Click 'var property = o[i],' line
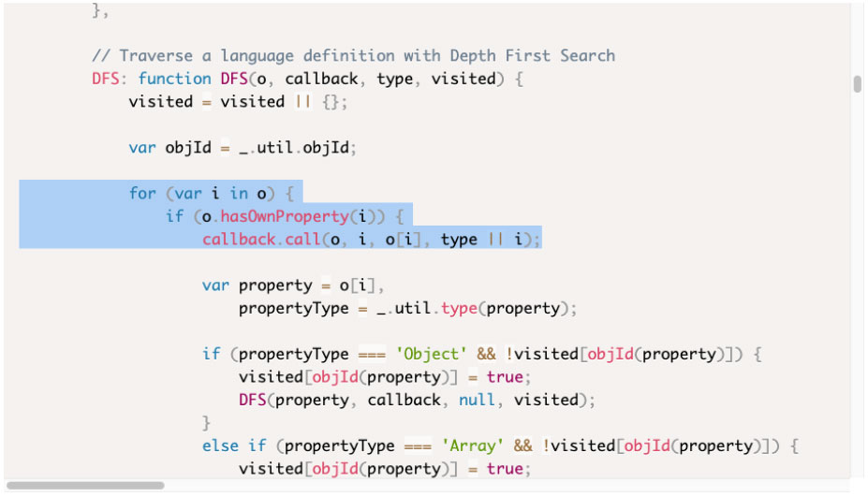 coord(293,285)
